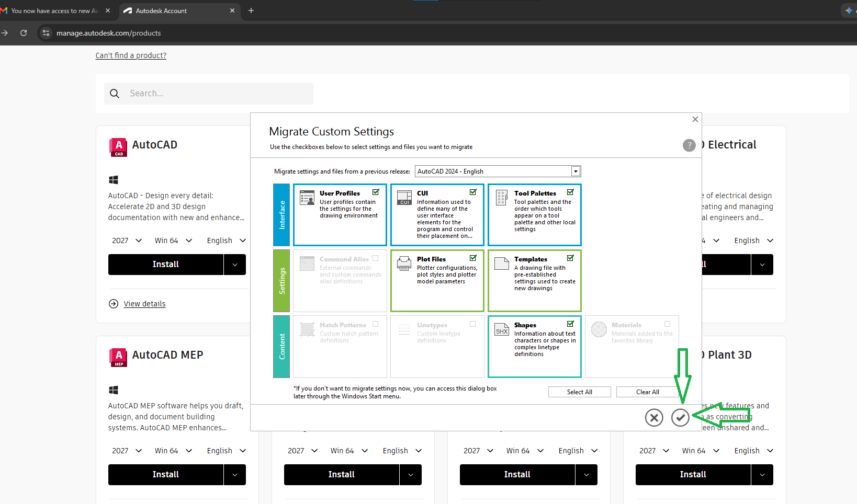Click the Windows platform icon under AutoCAD
The width and height of the screenshot is (857, 504).
click(x=114, y=180)
